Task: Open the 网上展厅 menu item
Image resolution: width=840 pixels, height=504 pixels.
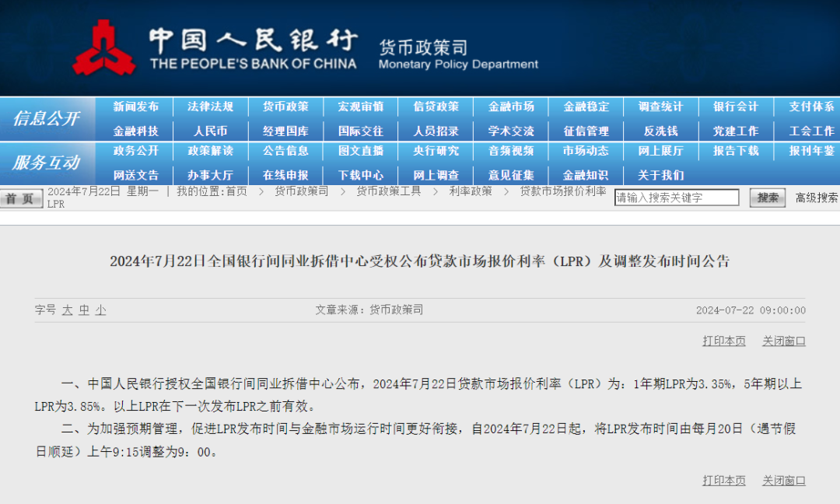Action: [x=660, y=151]
